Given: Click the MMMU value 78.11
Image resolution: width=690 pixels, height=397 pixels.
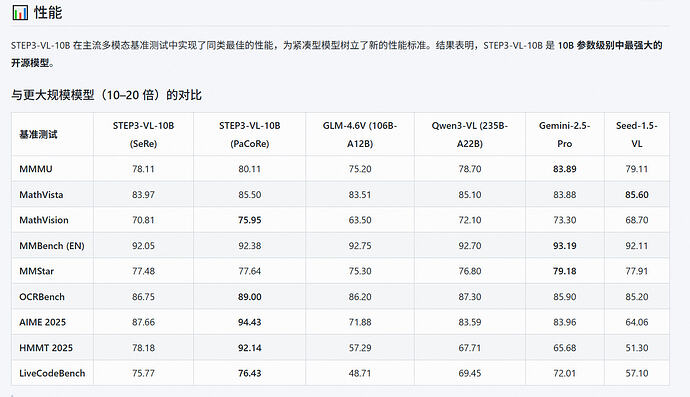Looking at the screenshot, I should 143,169.
